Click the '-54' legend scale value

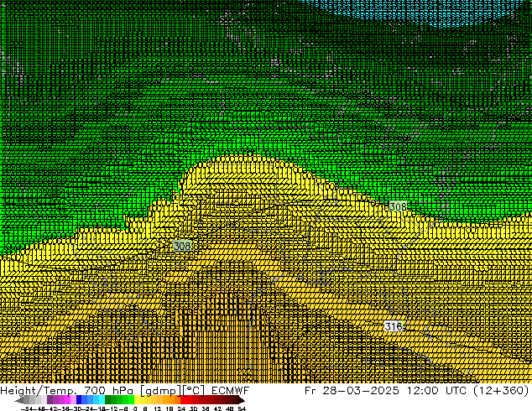27,409
